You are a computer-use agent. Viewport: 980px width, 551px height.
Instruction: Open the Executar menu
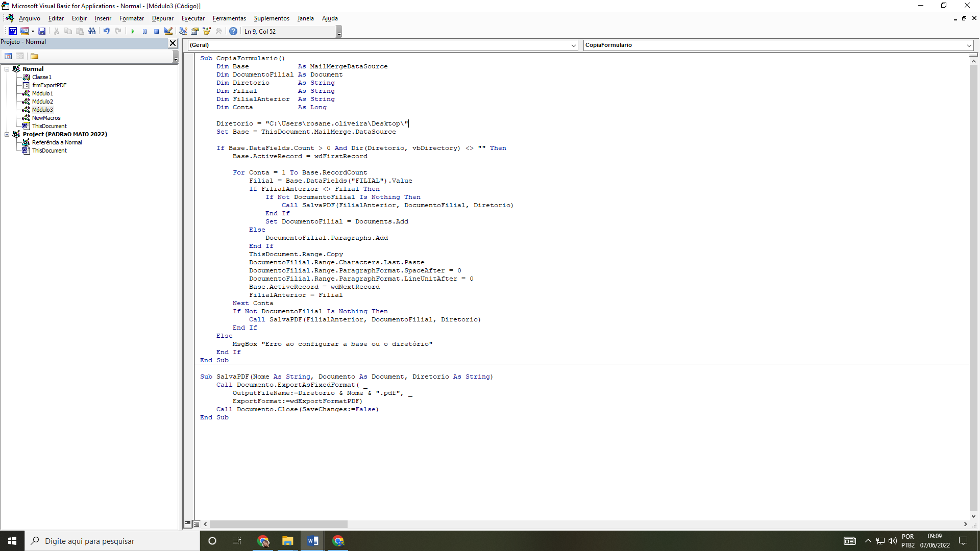[193, 18]
